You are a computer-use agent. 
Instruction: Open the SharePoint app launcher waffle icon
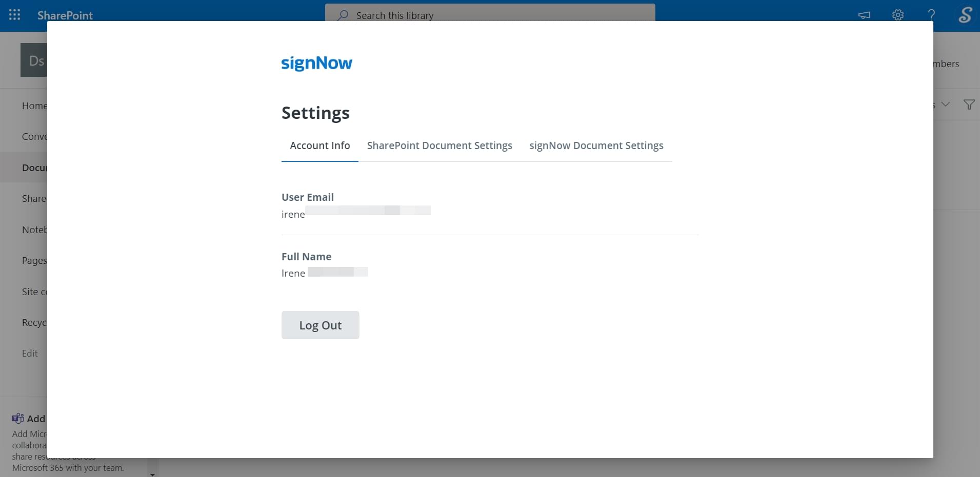(x=15, y=15)
